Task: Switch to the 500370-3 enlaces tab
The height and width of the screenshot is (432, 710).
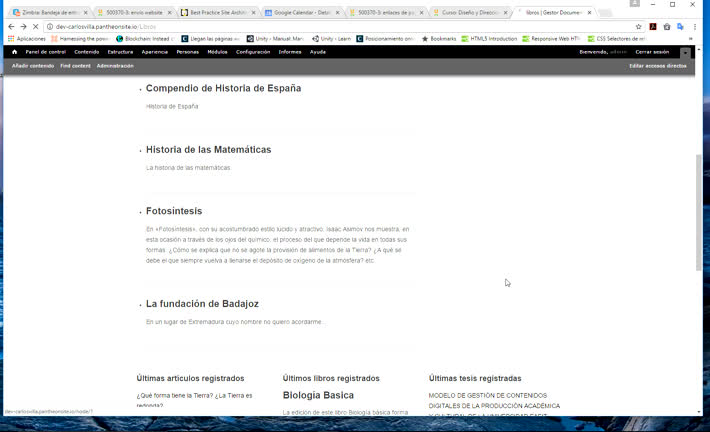Action: coord(386,13)
